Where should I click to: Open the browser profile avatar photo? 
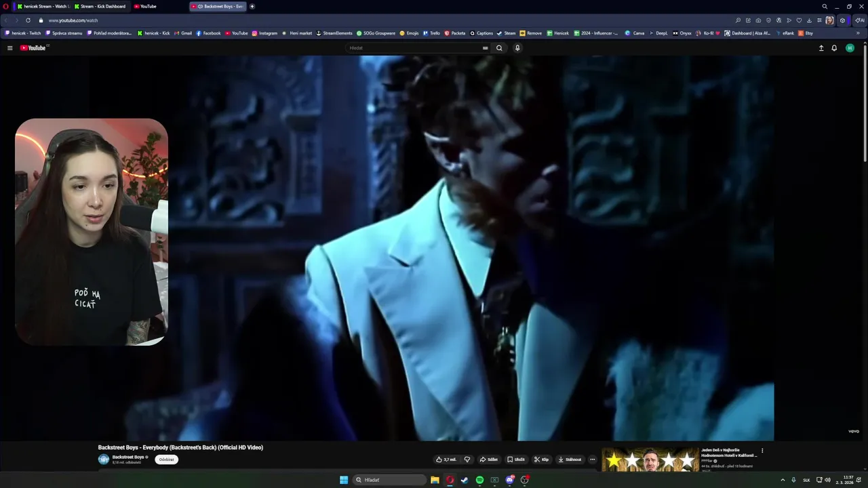pos(829,20)
